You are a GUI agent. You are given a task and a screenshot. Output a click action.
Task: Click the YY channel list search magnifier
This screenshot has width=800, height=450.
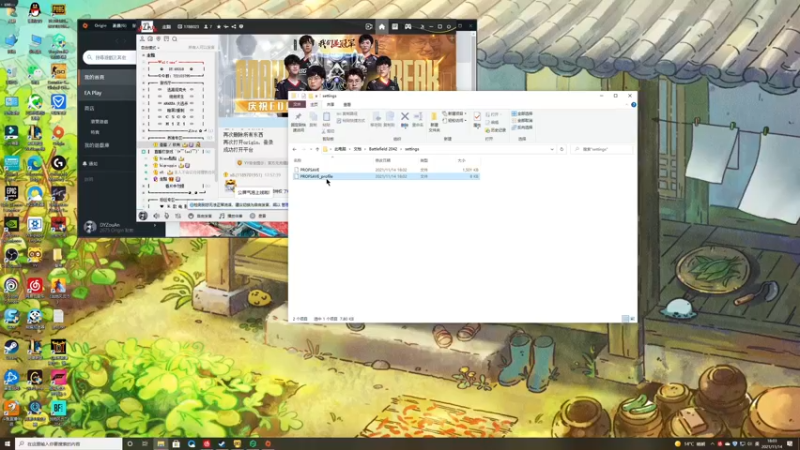tap(174, 39)
